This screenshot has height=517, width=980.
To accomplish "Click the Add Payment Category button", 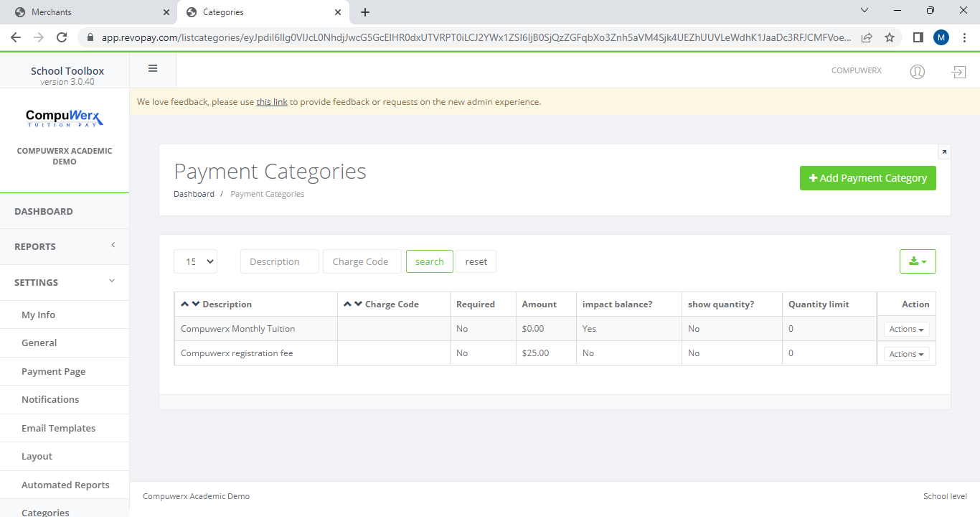I will [867, 178].
